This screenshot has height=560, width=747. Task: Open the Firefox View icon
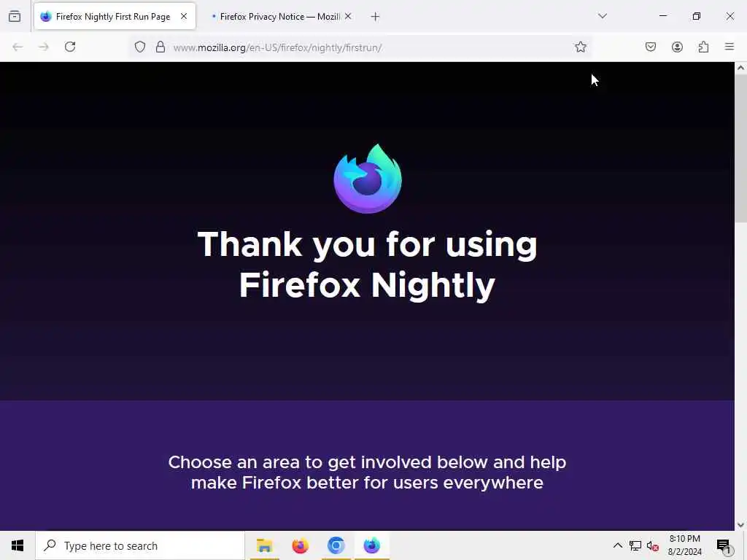15,17
